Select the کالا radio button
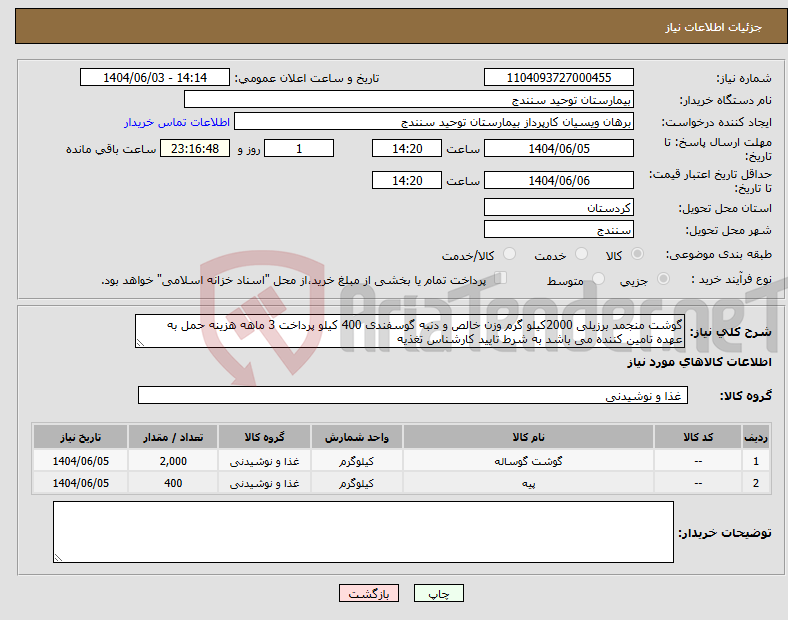 coord(638,255)
